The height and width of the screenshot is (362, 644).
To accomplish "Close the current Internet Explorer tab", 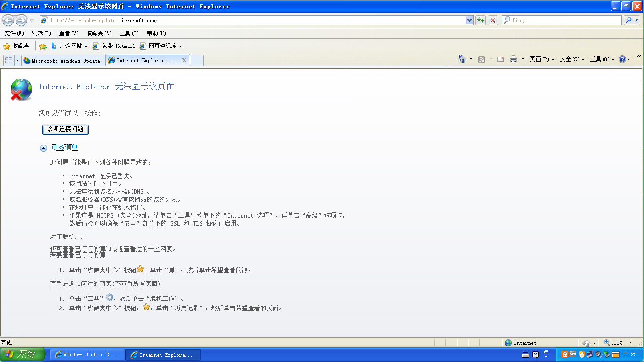I will pyautogui.click(x=184, y=60).
